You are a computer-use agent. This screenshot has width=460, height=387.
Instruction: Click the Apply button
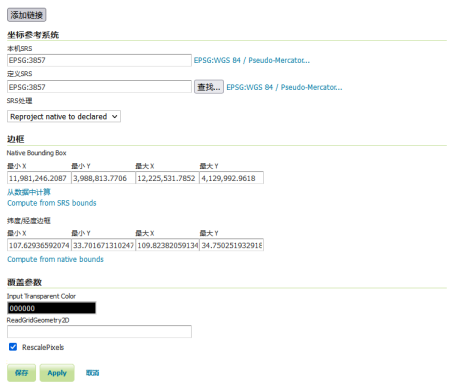coord(57,373)
